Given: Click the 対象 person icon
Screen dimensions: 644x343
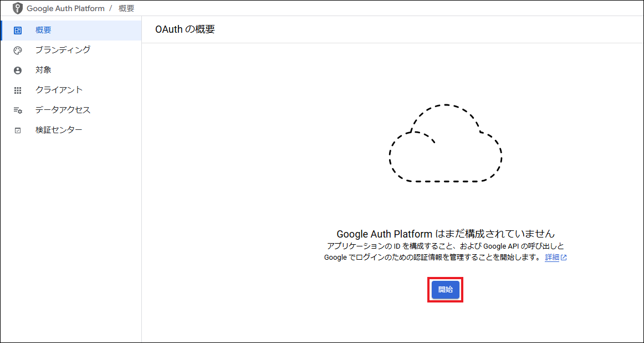Looking at the screenshot, I should pyautogui.click(x=18, y=70).
